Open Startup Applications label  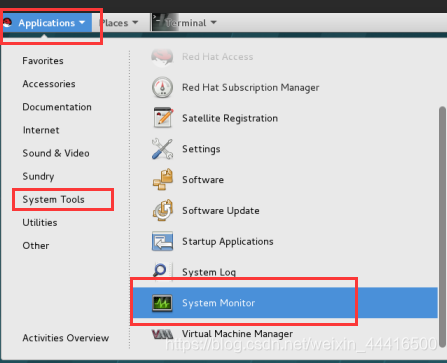[x=228, y=241]
